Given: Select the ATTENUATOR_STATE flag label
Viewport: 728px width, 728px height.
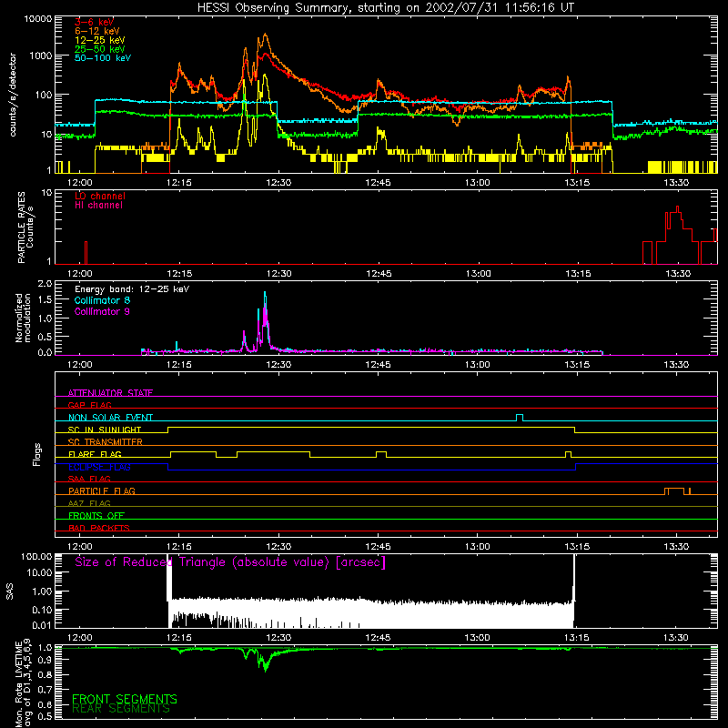Looking at the screenshot, I should pos(110,393).
